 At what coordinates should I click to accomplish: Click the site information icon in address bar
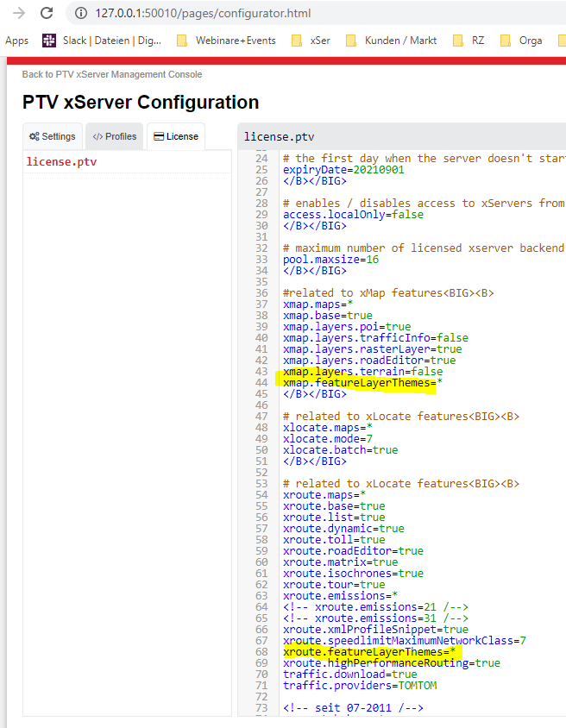tap(81, 14)
